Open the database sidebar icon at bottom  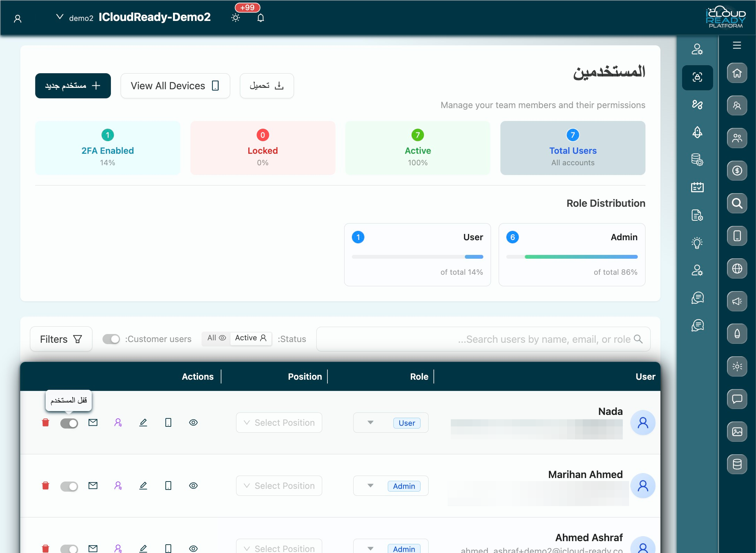737,464
